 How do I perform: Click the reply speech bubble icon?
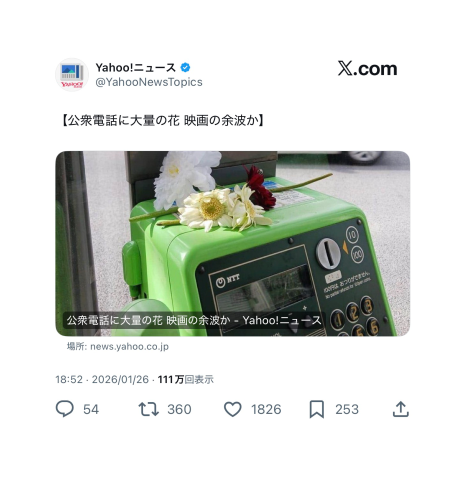click(x=64, y=409)
